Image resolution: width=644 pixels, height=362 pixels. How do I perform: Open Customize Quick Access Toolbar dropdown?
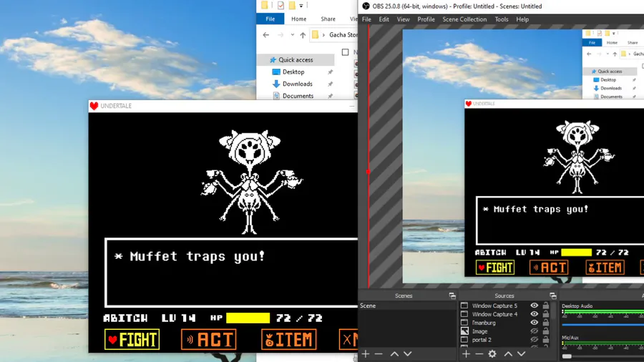coord(301,6)
